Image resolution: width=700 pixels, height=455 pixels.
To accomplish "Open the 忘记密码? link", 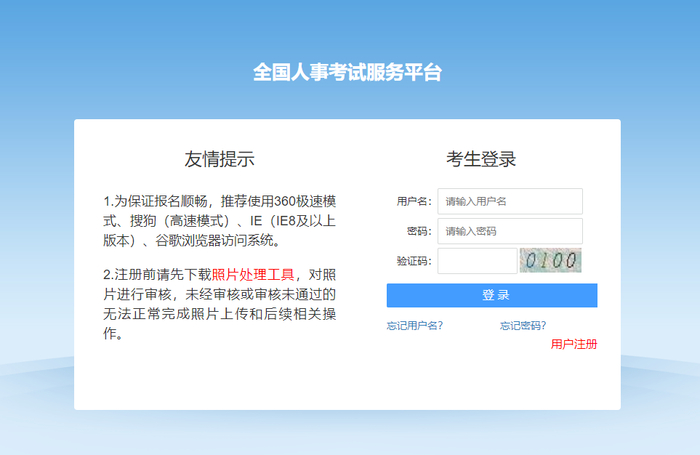I will 523,326.
